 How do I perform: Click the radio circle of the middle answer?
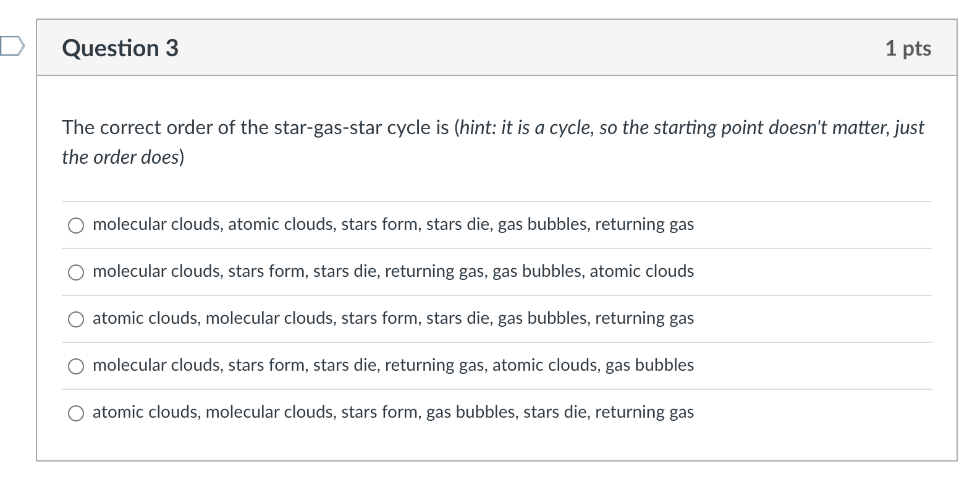(76, 319)
